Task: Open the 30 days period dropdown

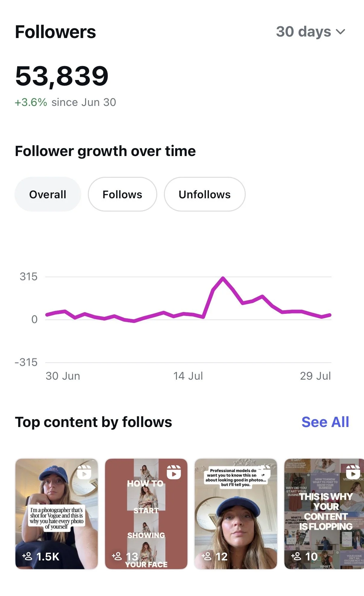Action: tap(311, 32)
